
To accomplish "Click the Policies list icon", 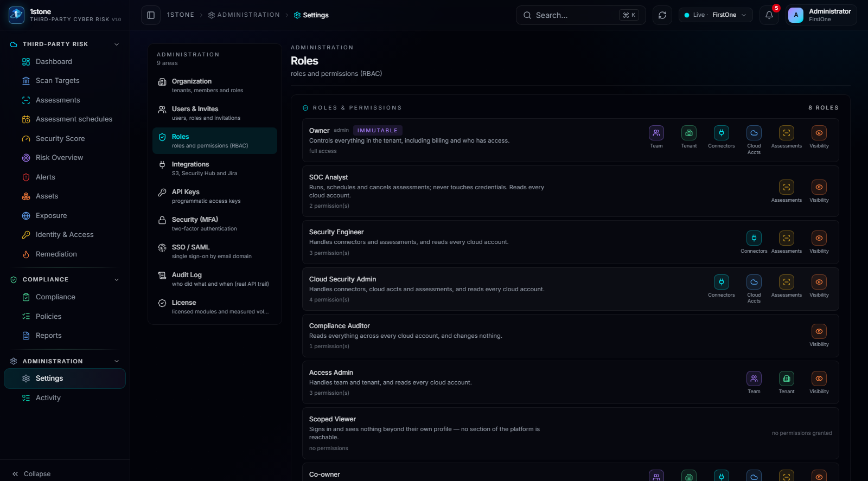I will coord(26,317).
